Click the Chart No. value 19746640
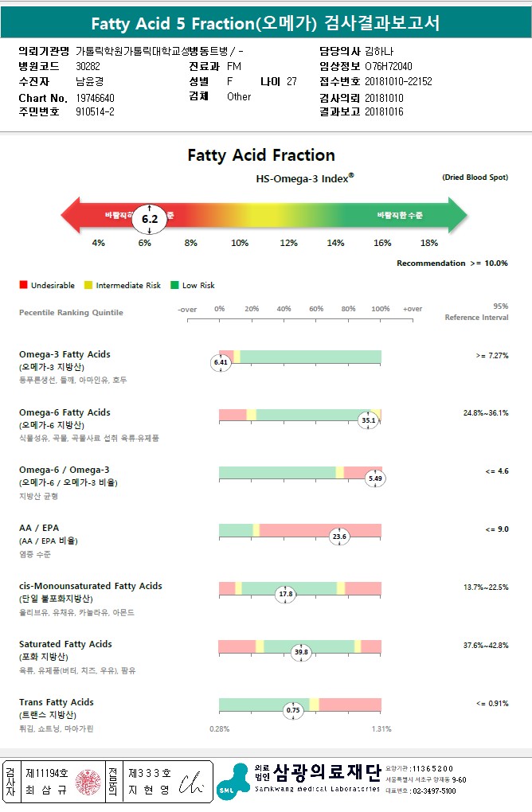This screenshot has height=812, width=532. [96, 97]
